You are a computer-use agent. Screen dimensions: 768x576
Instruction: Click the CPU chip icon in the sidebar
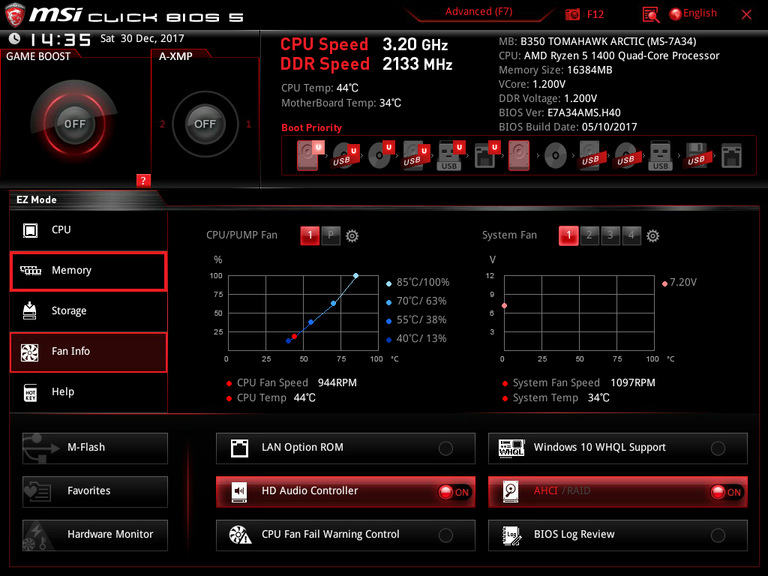pos(30,230)
